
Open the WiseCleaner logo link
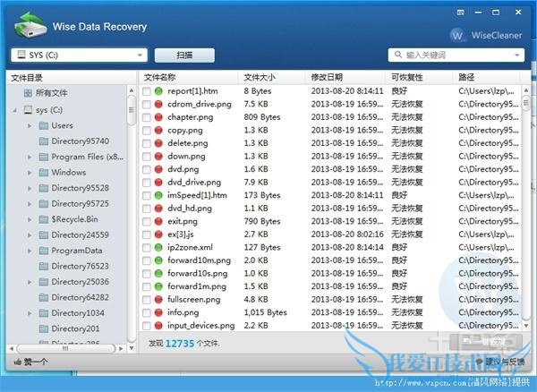486,35
